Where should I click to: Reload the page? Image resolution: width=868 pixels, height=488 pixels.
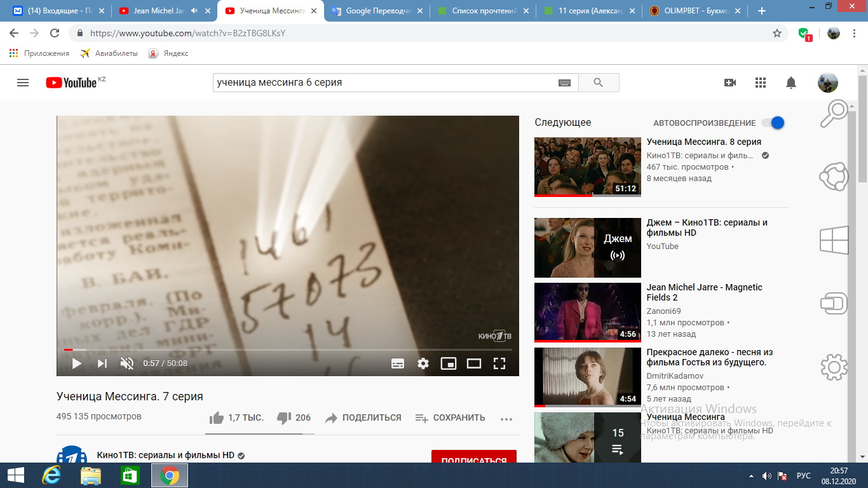click(x=55, y=33)
